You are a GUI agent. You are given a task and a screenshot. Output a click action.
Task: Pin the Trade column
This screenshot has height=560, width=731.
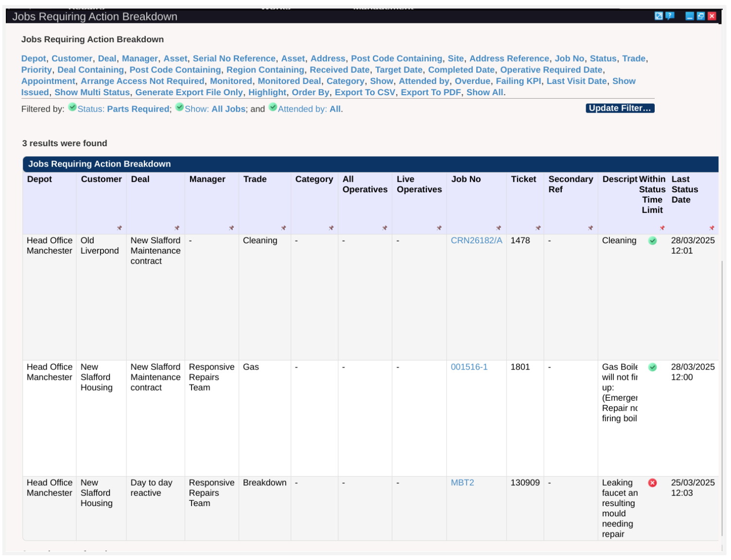coord(283,228)
